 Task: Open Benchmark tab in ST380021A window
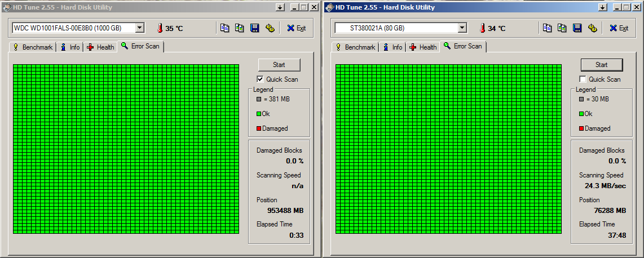tap(355, 47)
